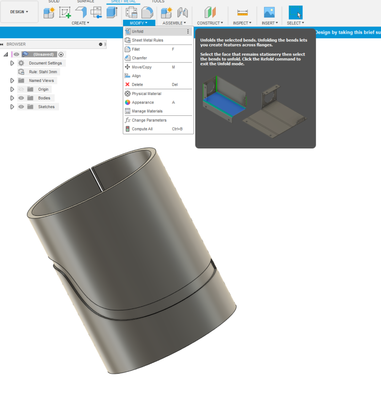Collapse the root component tree arrow
381x400 pixels.
tap(6, 55)
